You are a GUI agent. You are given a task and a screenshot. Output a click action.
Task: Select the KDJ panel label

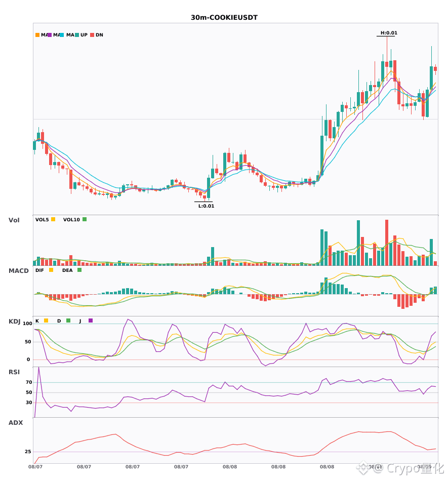click(x=14, y=322)
